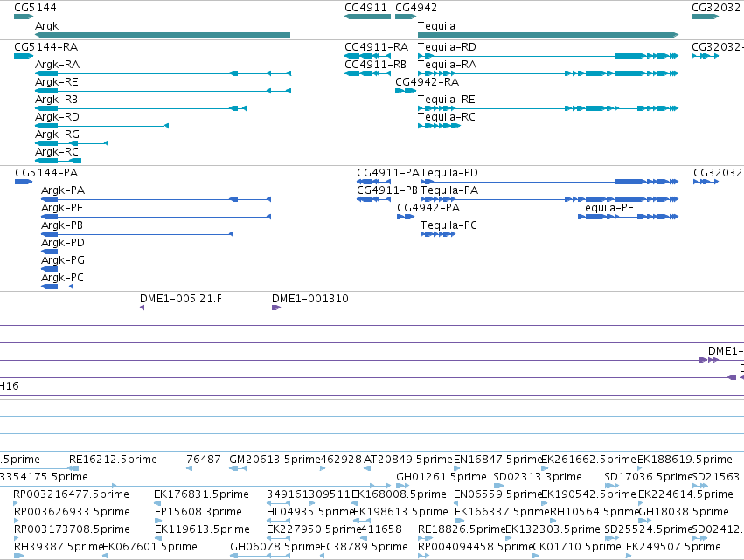Click RP003173708.5prime EST label

(x=72, y=529)
